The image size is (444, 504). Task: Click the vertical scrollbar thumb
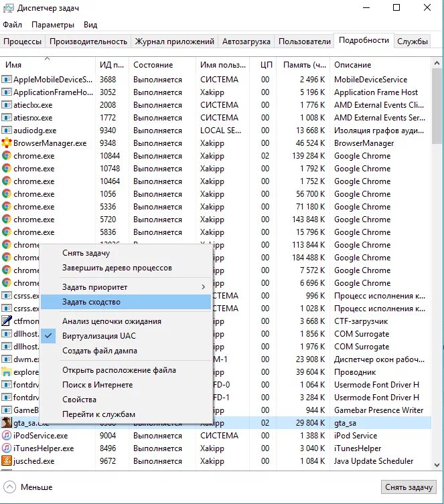click(437, 106)
